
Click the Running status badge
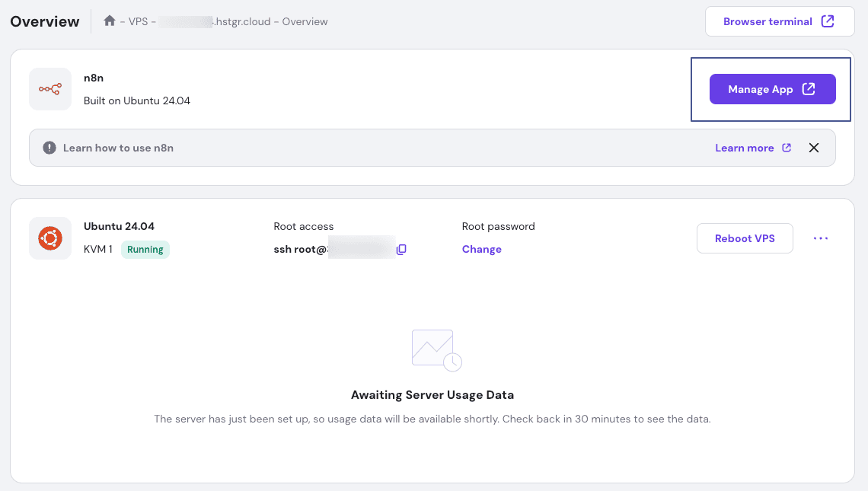(145, 249)
